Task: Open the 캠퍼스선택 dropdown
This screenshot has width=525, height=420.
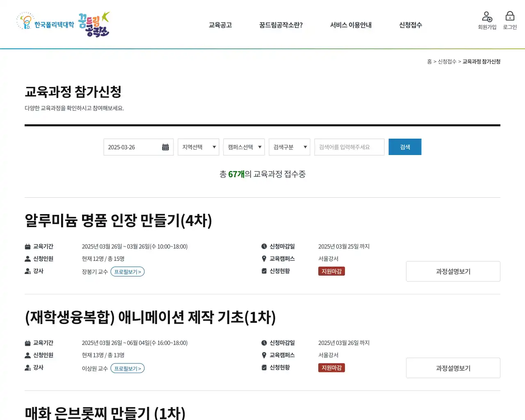Action: 244,147
